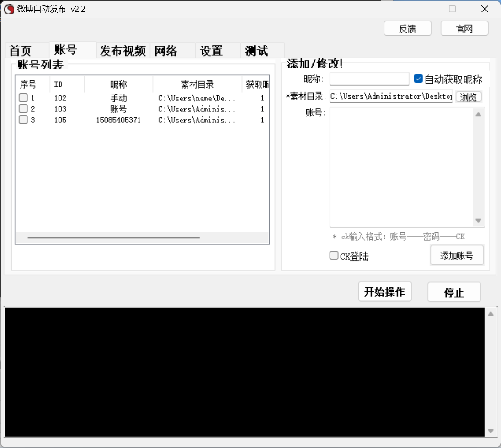The width and height of the screenshot is (501, 448).
Task: Disable the 自动获取昵称 checkbox
Action: click(x=418, y=79)
